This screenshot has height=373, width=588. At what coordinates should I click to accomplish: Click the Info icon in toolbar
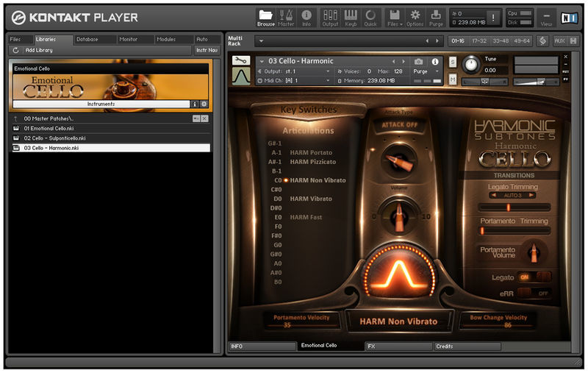(306, 18)
